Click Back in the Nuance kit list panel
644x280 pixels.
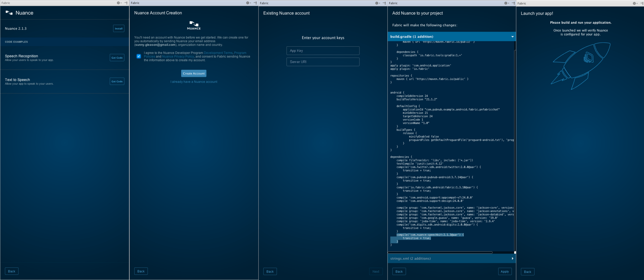click(x=12, y=271)
